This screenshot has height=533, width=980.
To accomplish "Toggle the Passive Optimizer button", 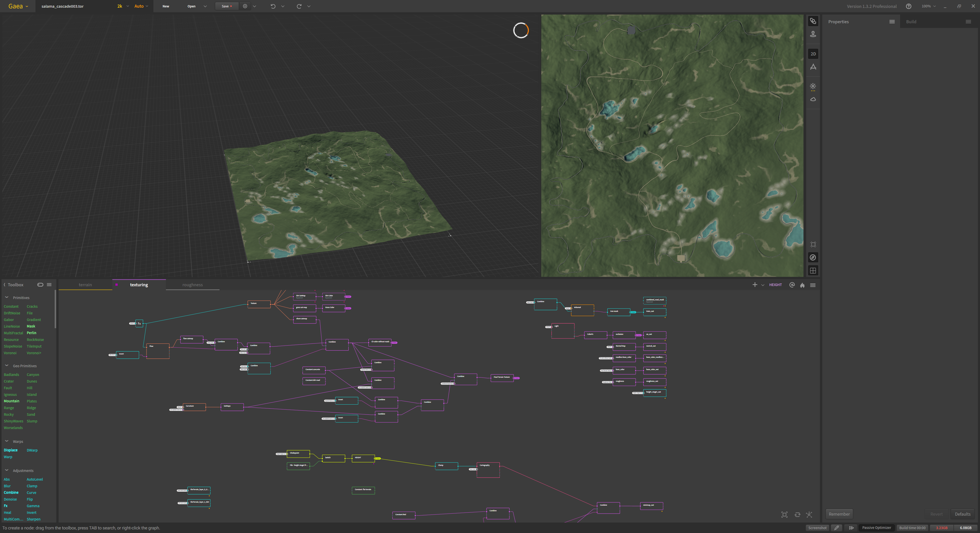I will click(876, 528).
